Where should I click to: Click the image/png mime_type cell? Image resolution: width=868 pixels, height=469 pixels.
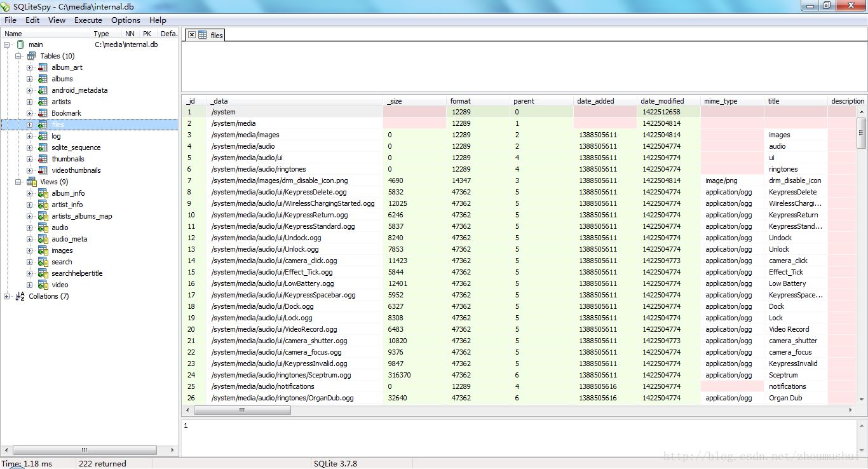click(733, 180)
